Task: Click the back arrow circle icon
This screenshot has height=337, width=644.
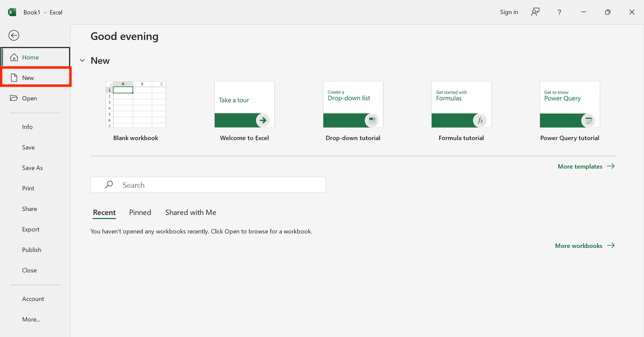Action: pyautogui.click(x=14, y=35)
